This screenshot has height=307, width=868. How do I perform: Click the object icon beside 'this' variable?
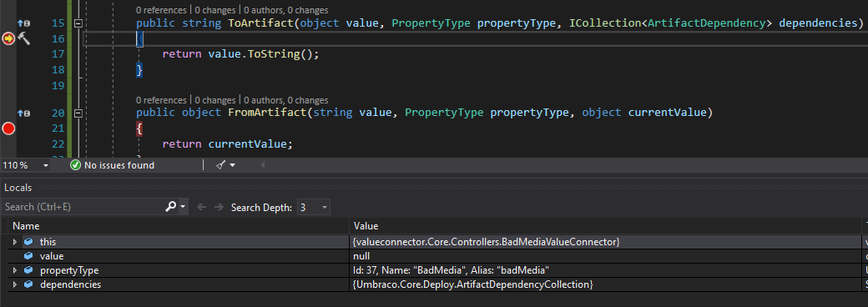click(28, 242)
